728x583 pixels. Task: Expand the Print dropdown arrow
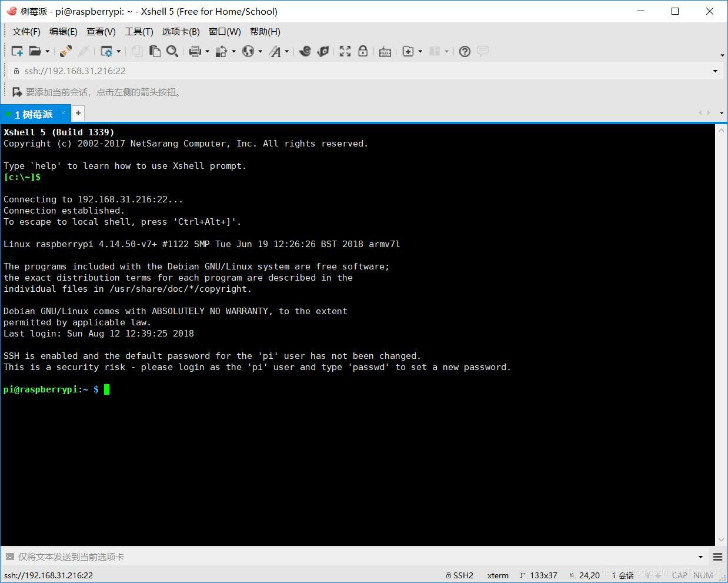click(x=207, y=51)
